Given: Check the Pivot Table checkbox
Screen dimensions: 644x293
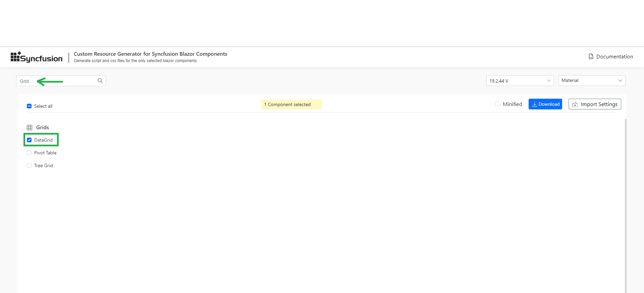Looking at the screenshot, I should 29,153.
